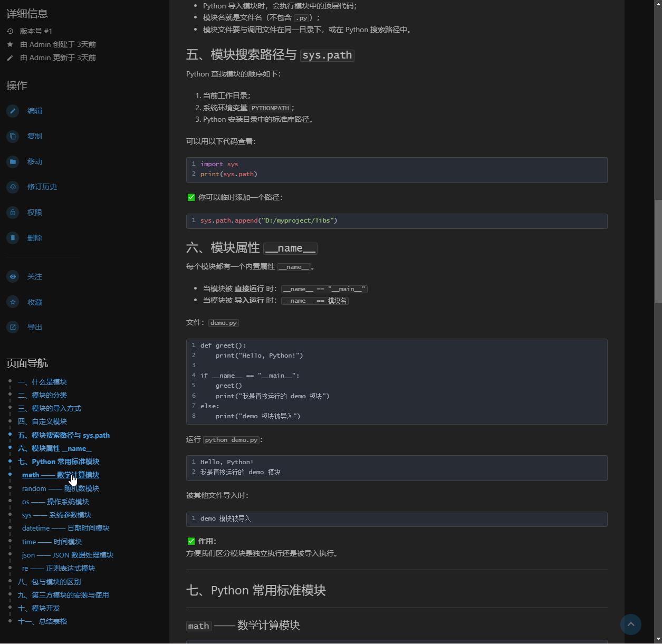
Task: Select the 移动 action
Action: pos(35,161)
